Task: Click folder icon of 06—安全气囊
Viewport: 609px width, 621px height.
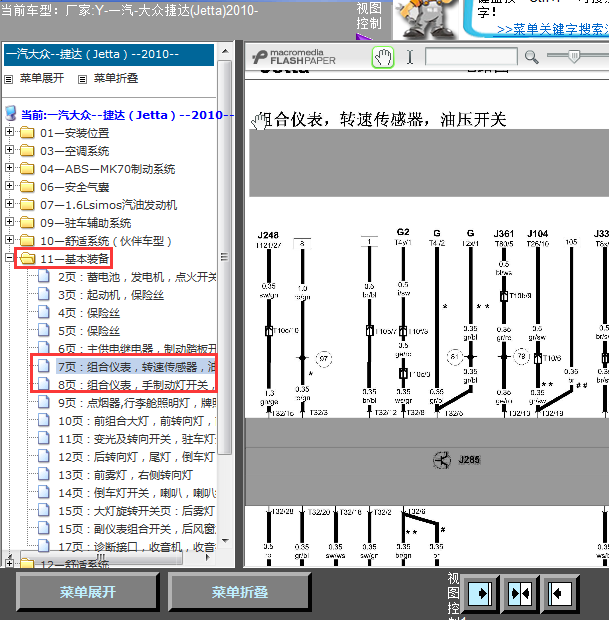Action: point(27,187)
